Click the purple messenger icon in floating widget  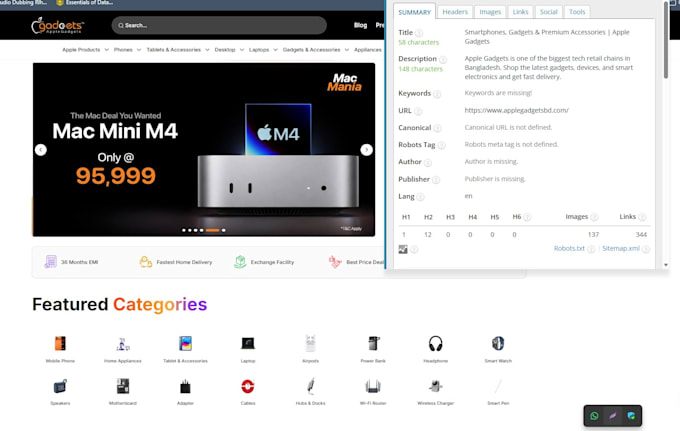(613, 416)
